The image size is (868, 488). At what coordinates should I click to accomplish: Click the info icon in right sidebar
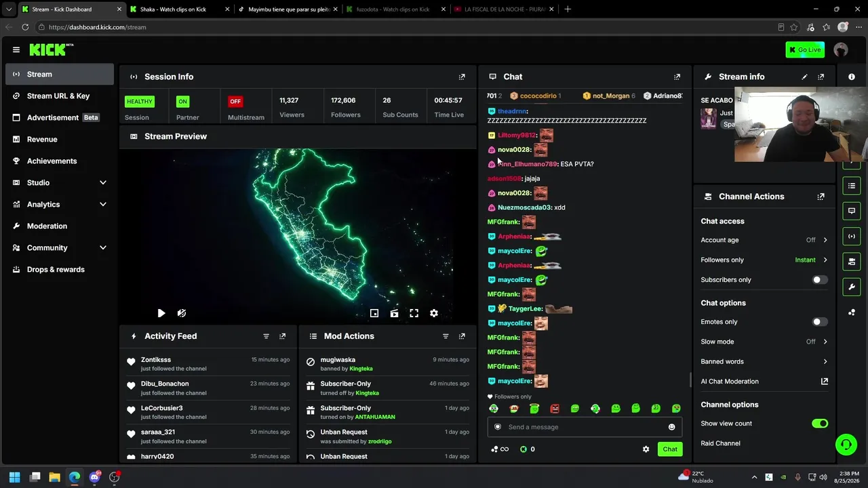point(852,77)
